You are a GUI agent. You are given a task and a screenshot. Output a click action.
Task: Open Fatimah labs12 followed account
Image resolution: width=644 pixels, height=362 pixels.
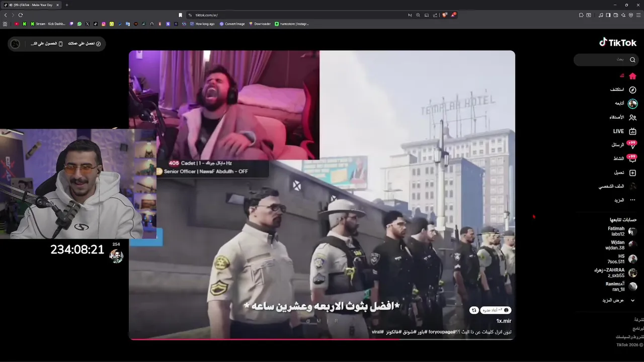coord(622,231)
